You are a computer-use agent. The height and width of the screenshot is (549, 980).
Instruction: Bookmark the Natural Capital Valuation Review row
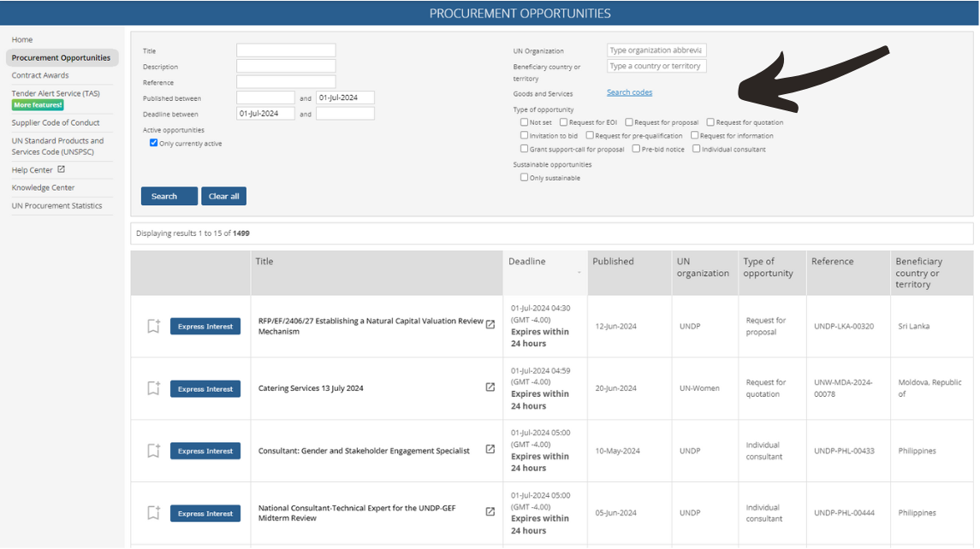(154, 326)
